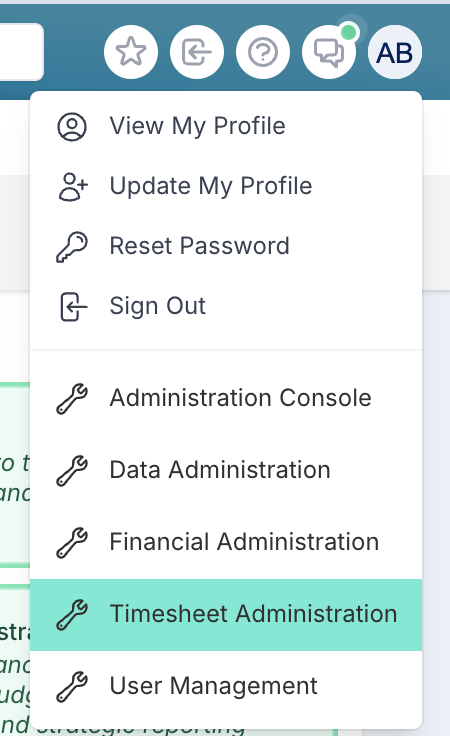Open the chat messages icon
This screenshot has height=736, width=450.
(x=328, y=52)
